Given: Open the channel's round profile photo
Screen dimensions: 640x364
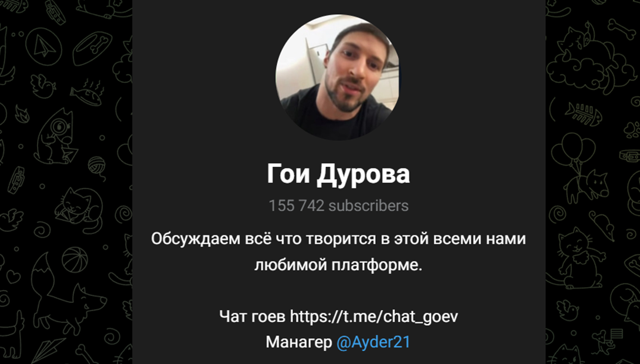Looking at the screenshot, I should [x=338, y=77].
